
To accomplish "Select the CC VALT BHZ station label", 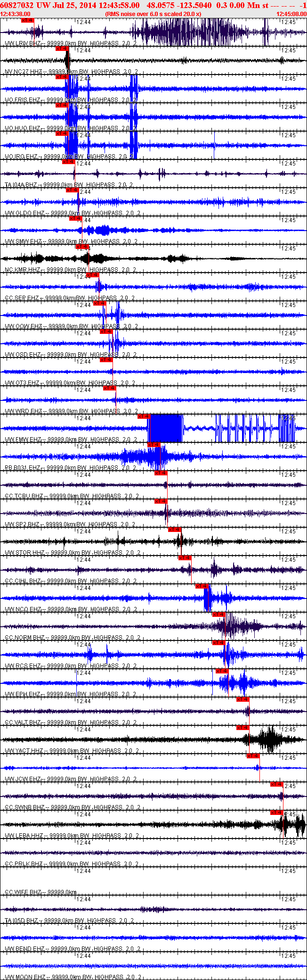I will 23,723.
